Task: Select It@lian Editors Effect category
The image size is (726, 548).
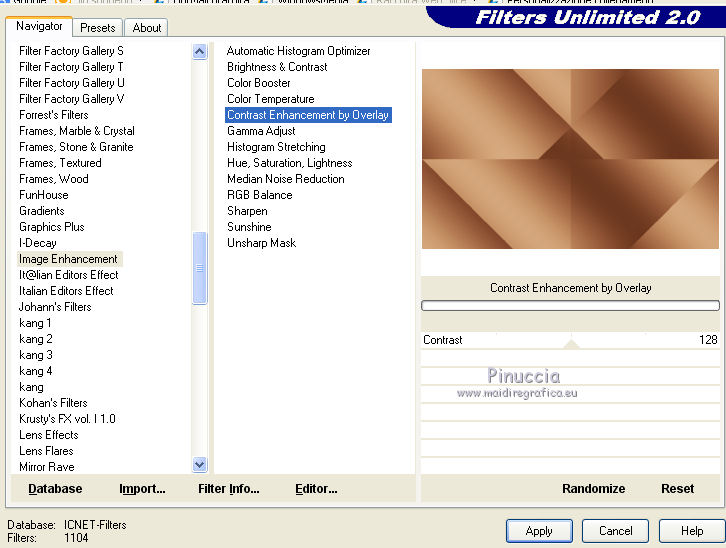Action: [x=69, y=275]
